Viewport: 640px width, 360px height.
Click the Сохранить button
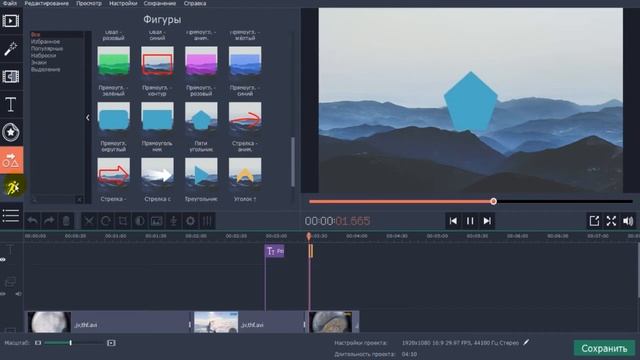(x=604, y=349)
